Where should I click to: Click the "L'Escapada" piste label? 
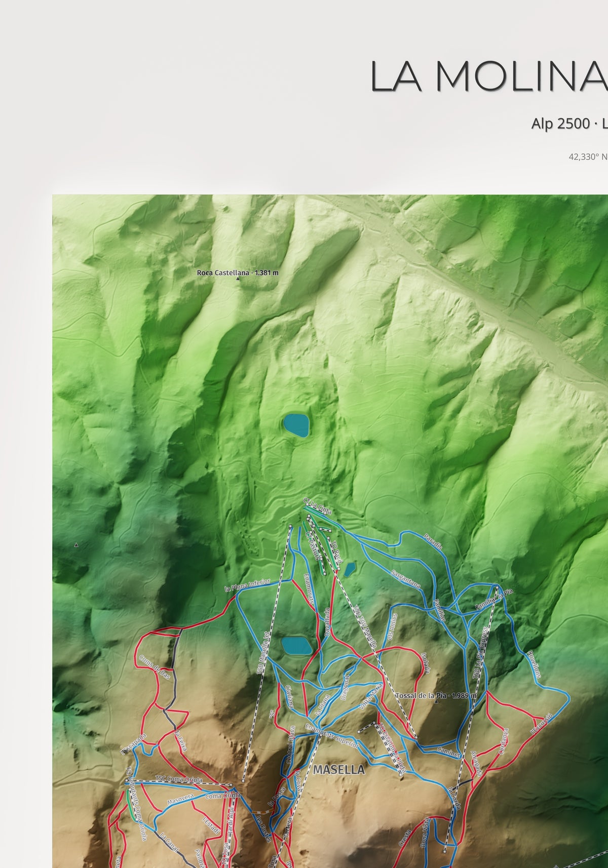coord(133,743)
